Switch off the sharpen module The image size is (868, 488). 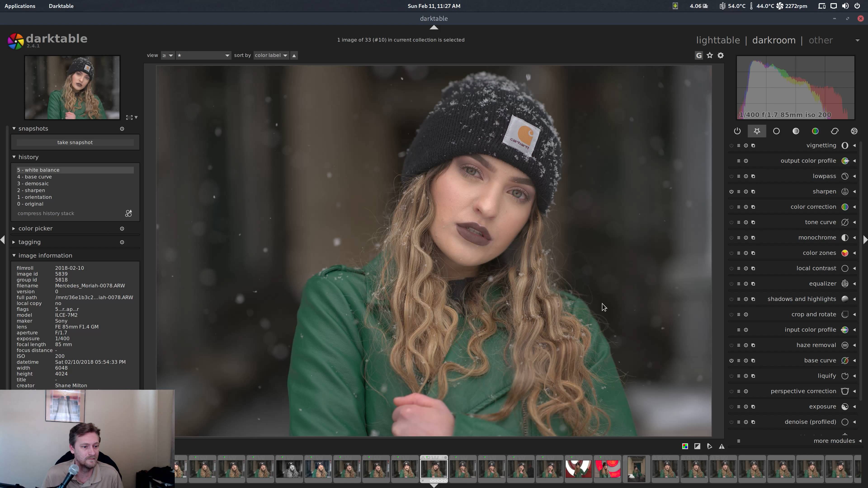[x=731, y=192]
